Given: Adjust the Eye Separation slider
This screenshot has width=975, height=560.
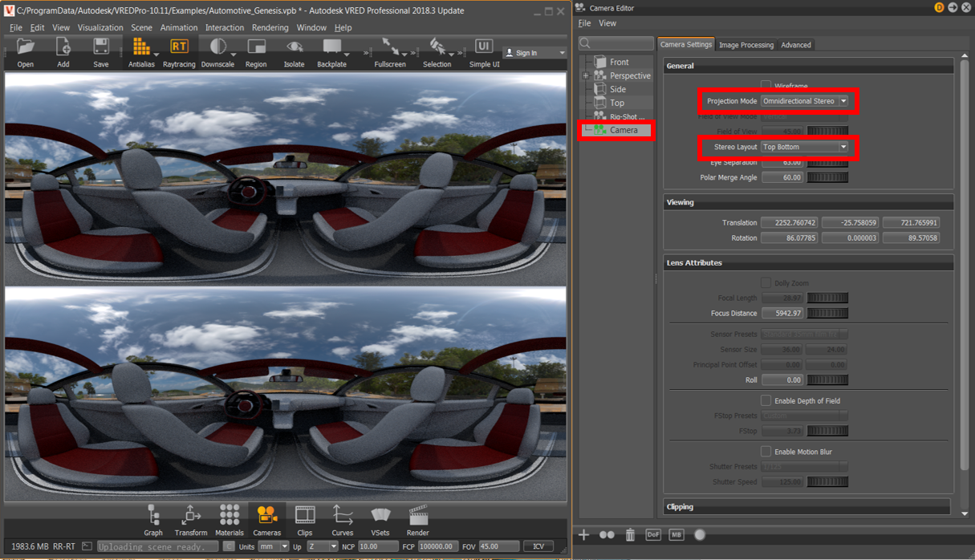Looking at the screenshot, I should (827, 162).
